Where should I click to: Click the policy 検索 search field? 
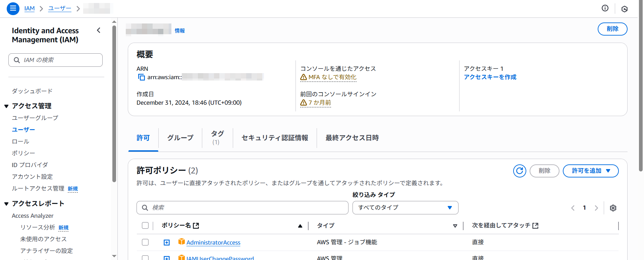pos(242,208)
